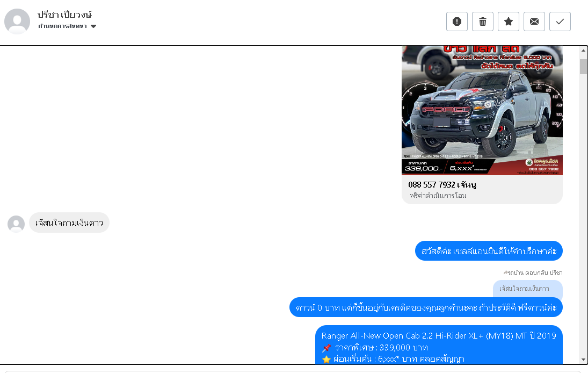Select the สวัสดีค่ะ greeting reply bubble
Image resolution: width=588 pixels, height=373 pixels.
(489, 251)
